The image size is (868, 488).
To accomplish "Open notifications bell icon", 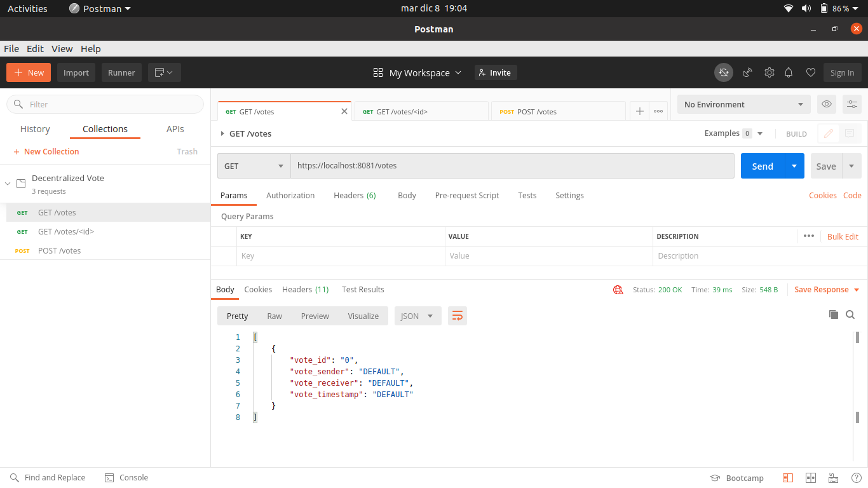I will (x=789, y=72).
